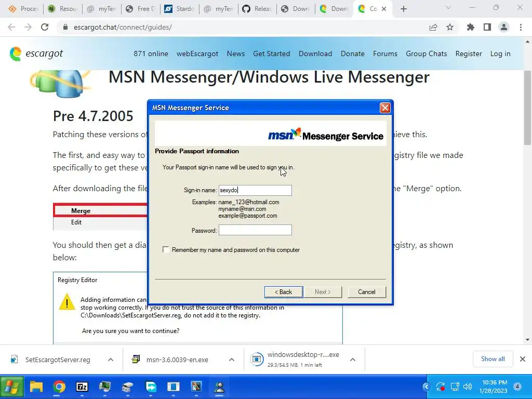Viewport: 532px width, 399px height.
Task: Show hidden tray icons chevron
Action: pos(427,387)
